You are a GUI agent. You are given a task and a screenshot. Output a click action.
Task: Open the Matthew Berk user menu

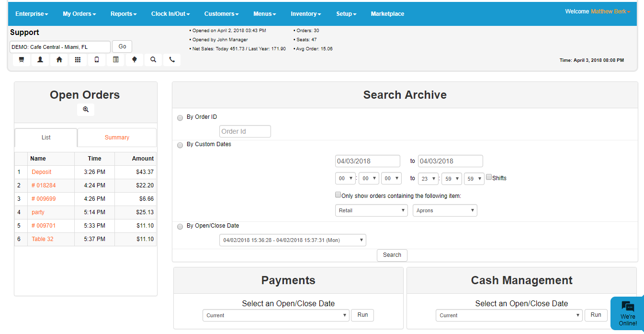pyautogui.click(x=610, y=12)
